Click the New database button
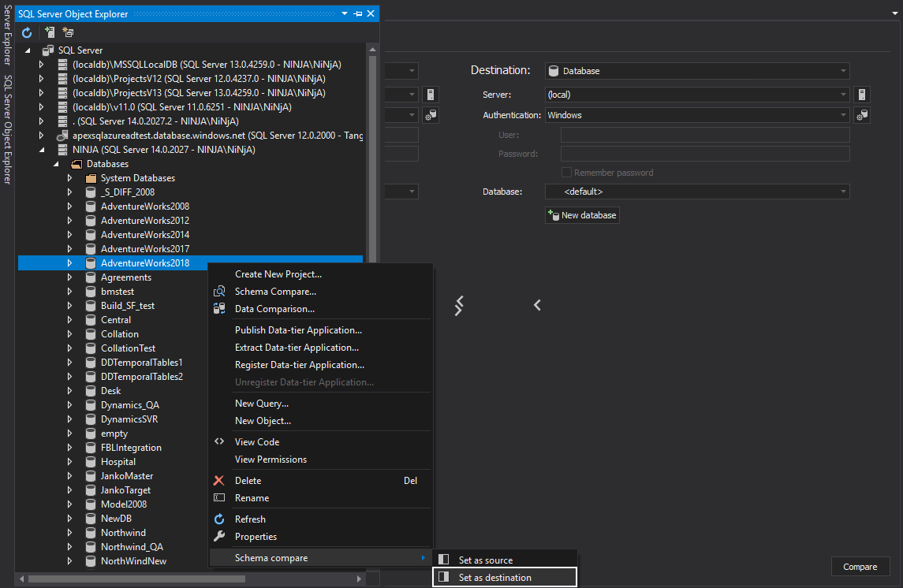Screen dimensions: 903x588 tap(582, 215)
